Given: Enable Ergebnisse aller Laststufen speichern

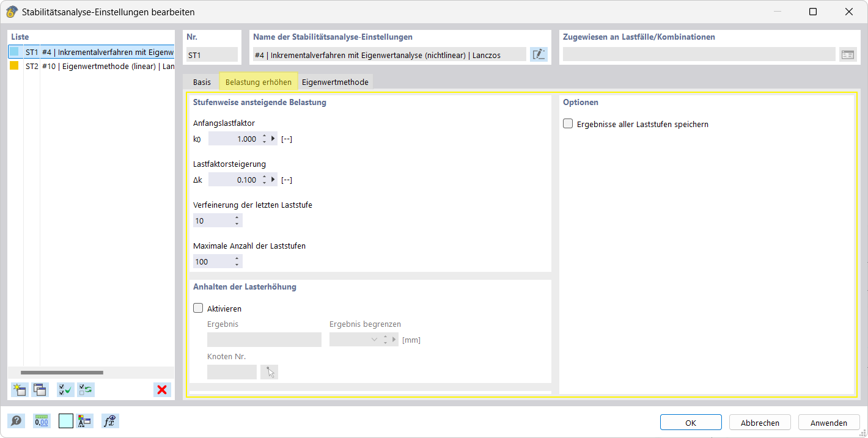Looking at the screenshot, I should tap(567, 123).
